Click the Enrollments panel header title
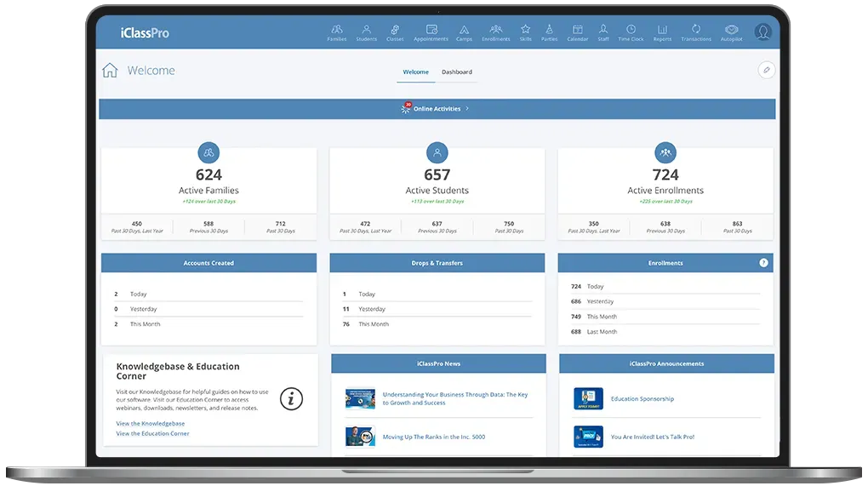 tap(665, 263)
